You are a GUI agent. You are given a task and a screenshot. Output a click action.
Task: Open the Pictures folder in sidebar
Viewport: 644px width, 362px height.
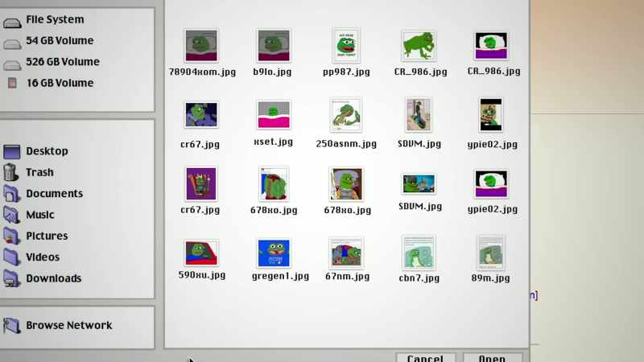tap(35, 236)
